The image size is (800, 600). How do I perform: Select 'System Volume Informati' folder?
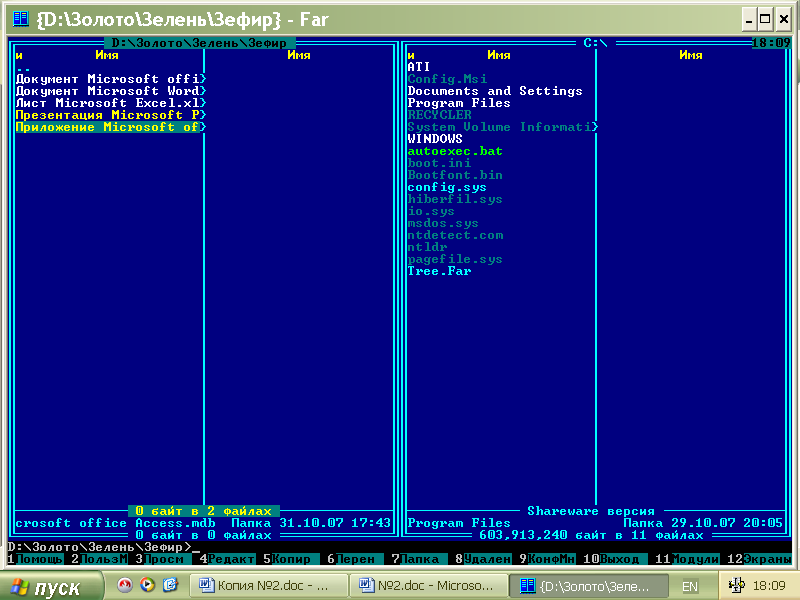503,127
